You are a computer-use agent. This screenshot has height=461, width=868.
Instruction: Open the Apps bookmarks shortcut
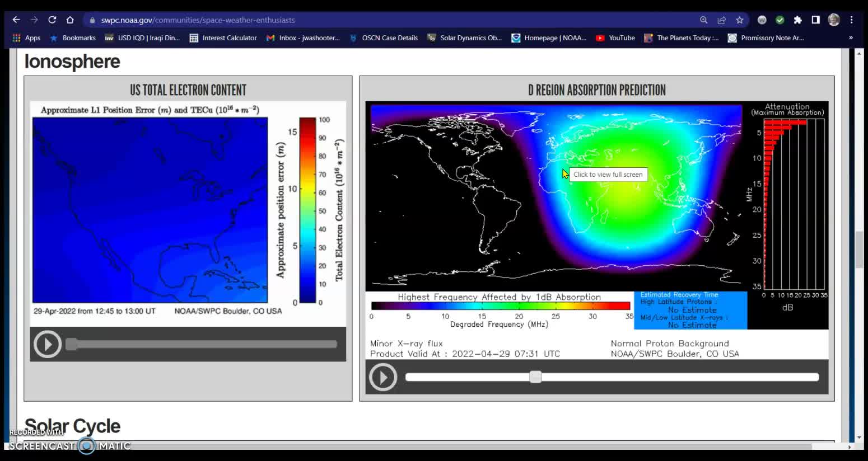[x=26, y=38]
